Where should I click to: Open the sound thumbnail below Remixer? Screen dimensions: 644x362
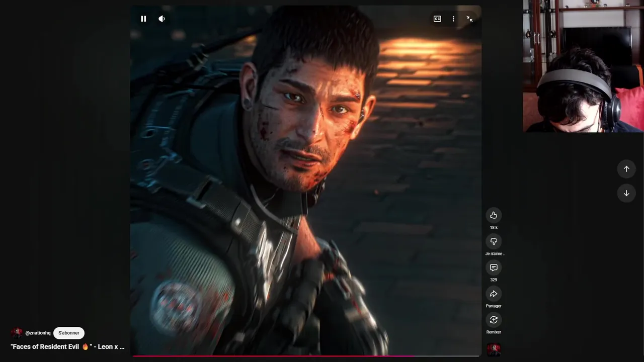pos(494,349)
